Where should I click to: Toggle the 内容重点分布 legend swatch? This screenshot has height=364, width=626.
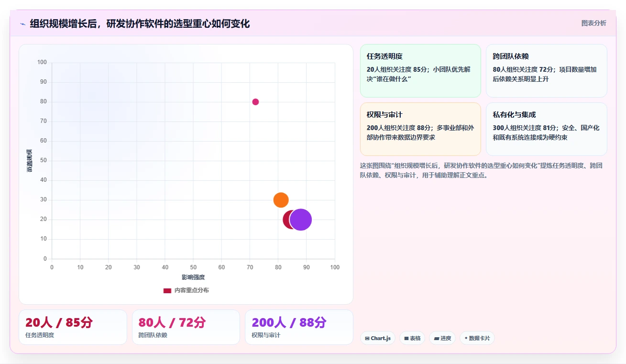point(167,290)
